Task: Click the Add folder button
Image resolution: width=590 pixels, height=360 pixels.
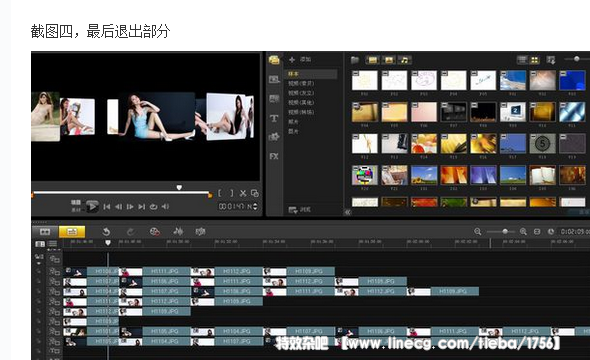Action: click(x=300, y=59)
